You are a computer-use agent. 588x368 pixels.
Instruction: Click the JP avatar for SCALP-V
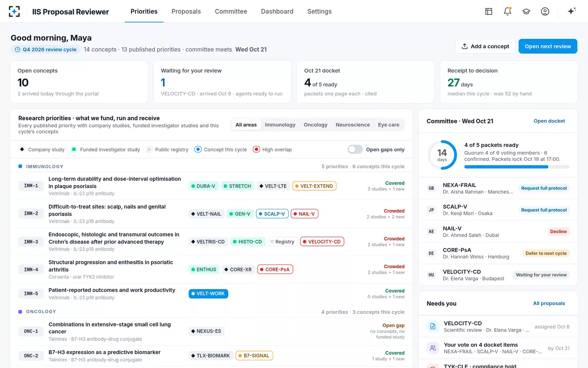(x=431, y=210)
